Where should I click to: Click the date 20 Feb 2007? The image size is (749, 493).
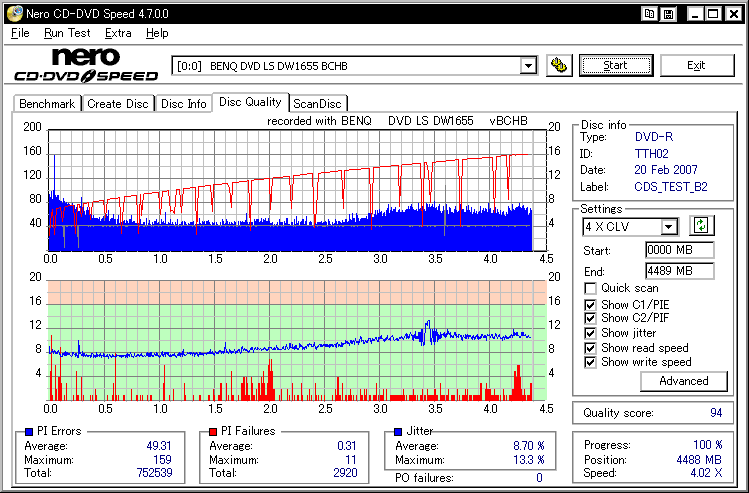666,170
